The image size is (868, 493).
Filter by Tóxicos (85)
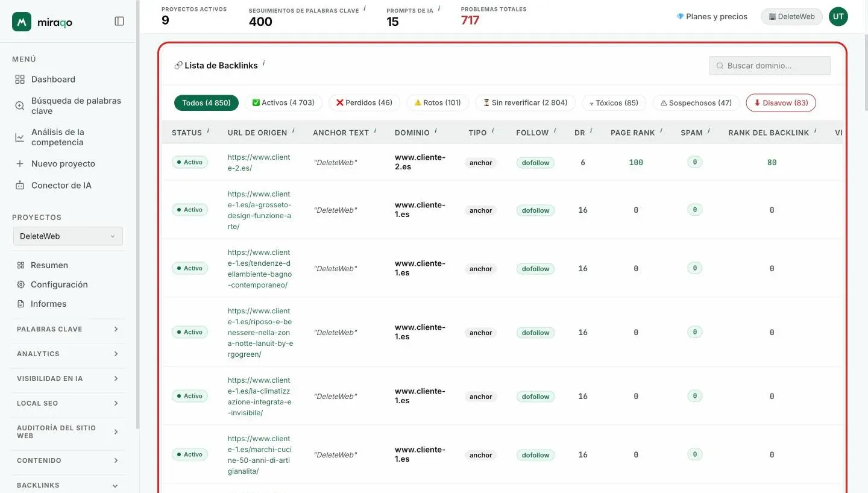point(614,103)
